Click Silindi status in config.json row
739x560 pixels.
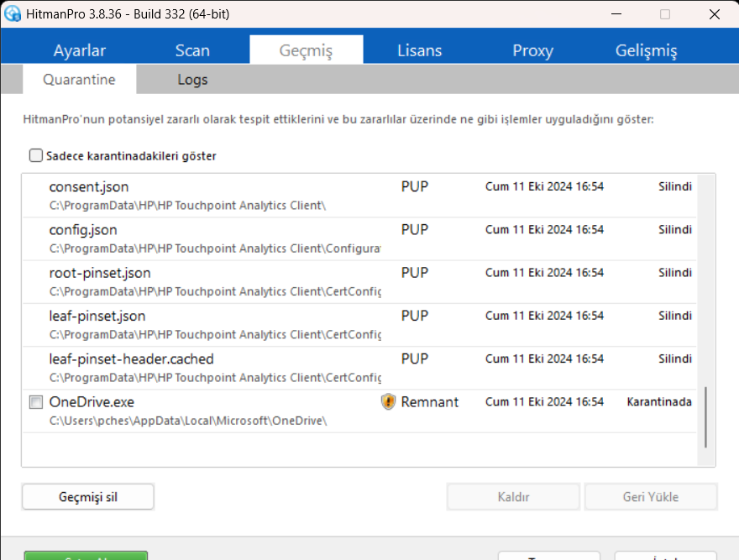coord(675,229)
